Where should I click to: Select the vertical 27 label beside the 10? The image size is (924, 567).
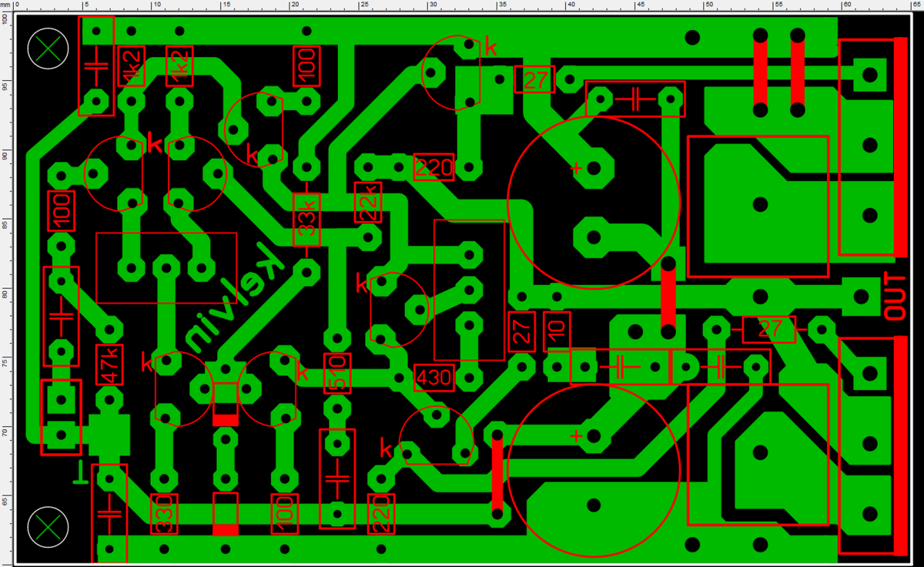click(x=521, y=331)
